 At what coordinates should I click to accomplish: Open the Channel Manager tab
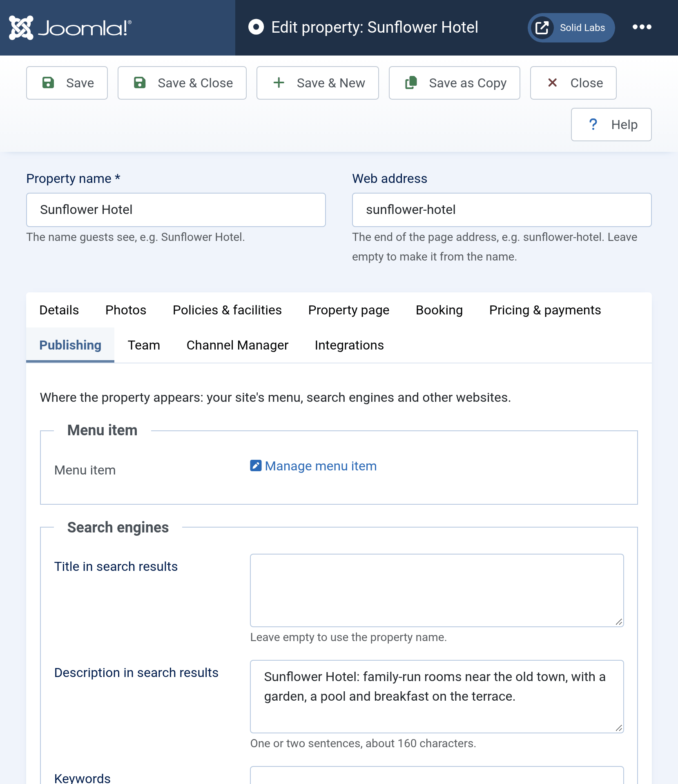click(x=238, y=345)
